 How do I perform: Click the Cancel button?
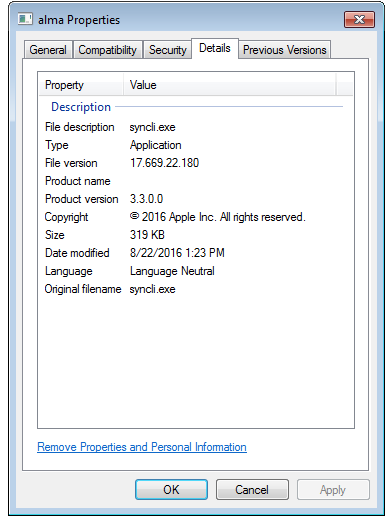point(252,489)
